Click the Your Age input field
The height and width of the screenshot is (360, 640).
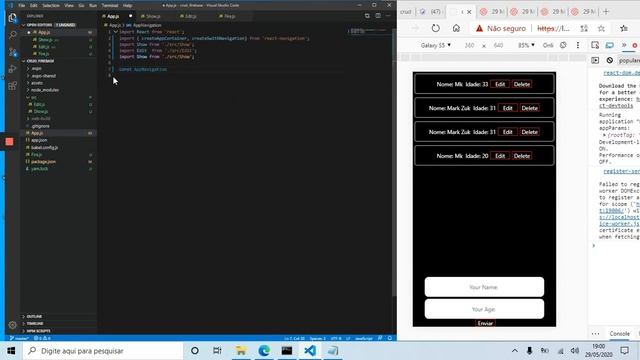click(484, 309)
